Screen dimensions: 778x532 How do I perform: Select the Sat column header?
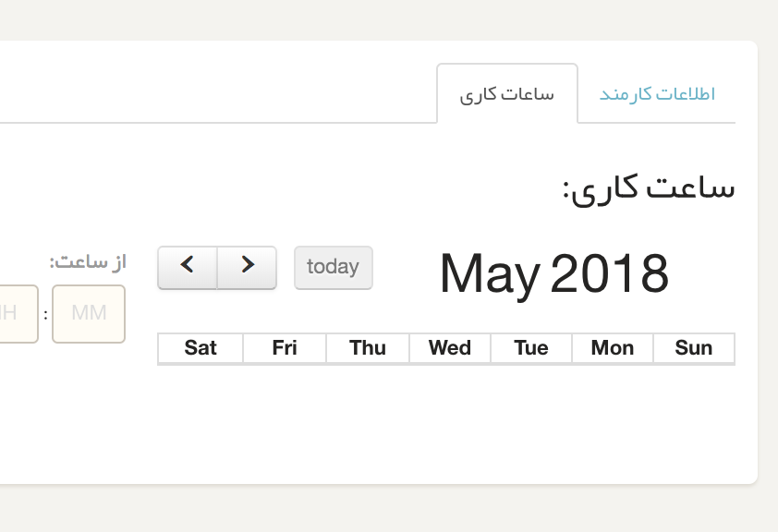click(200, 348)
